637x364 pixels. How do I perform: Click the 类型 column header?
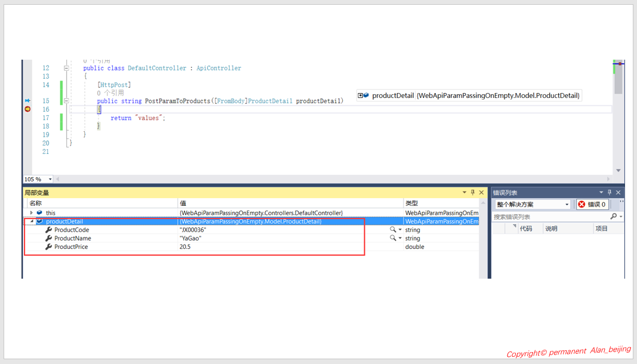click(x=441, y=203)
